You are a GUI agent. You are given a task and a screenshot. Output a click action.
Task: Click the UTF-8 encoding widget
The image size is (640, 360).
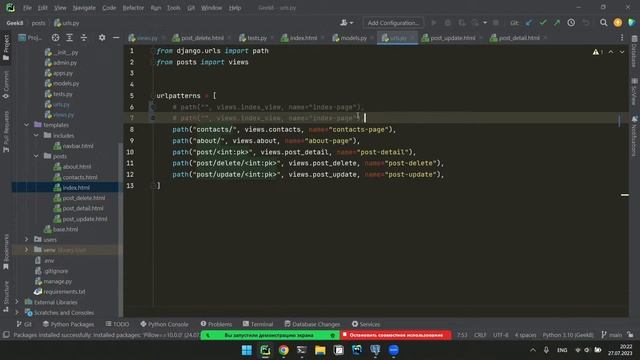pos(500,335)
